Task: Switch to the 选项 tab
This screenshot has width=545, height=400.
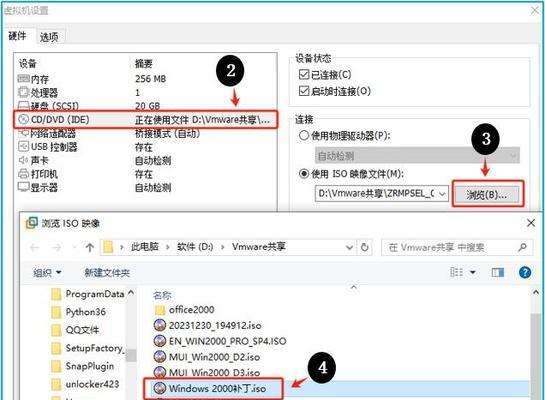Action: [x=49, y=37]
